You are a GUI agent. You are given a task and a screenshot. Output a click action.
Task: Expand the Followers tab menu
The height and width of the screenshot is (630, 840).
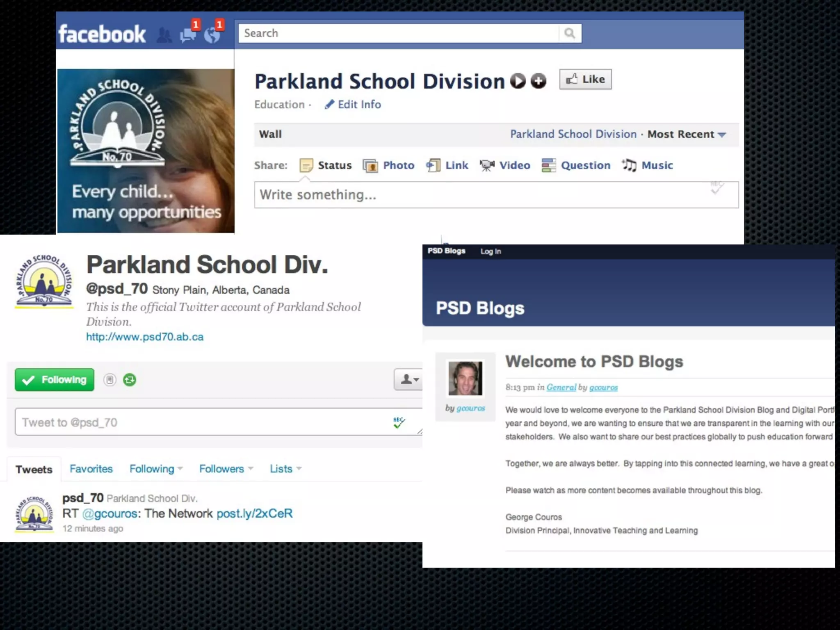click(x=226, y=469)
